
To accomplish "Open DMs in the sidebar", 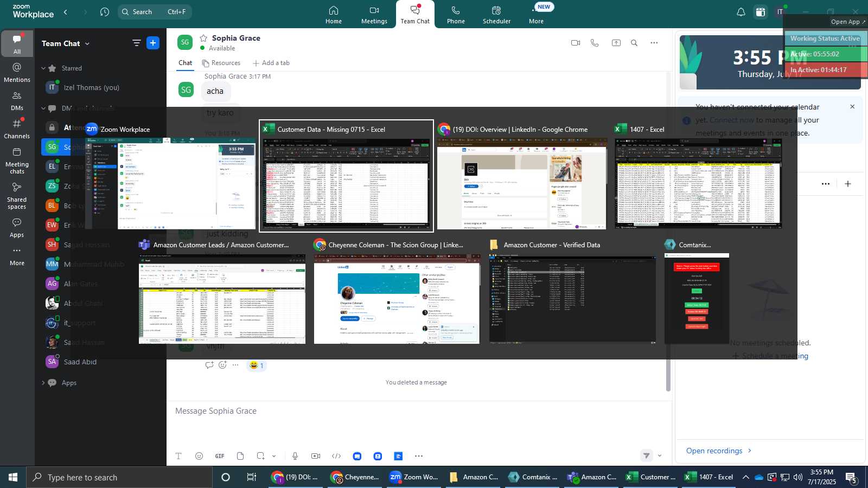I will pos(17,101).
